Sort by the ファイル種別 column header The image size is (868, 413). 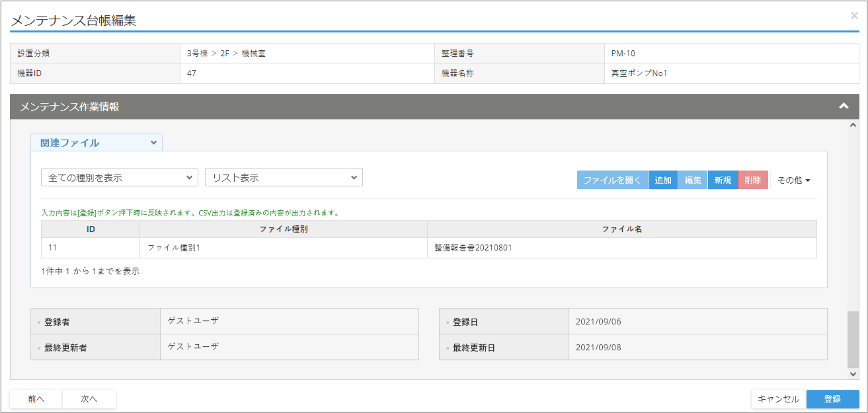(283, 229)
